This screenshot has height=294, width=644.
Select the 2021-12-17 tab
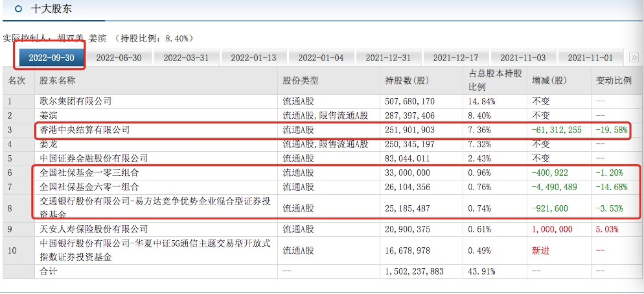coord(455,58)
